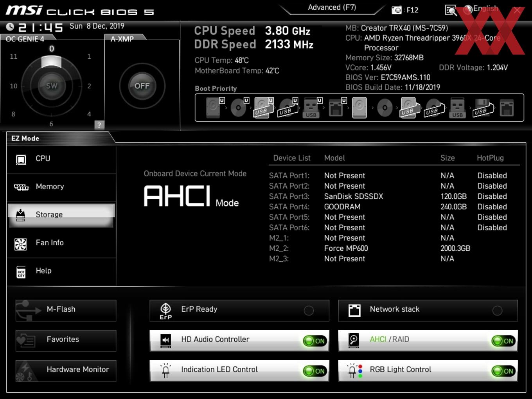Select the UEFI USB CD/DVD boot icon
This screenshot has height=399, width=532.
288,108
